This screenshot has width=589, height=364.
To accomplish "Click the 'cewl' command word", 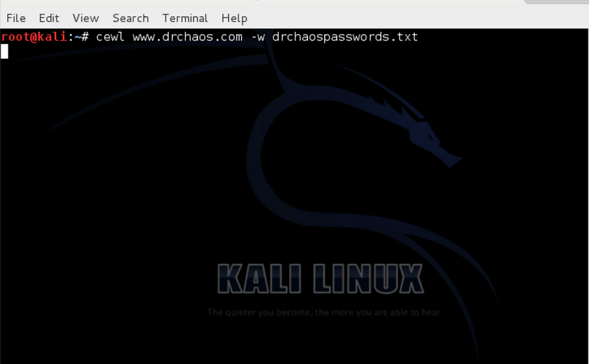I will tap(110, 37).
